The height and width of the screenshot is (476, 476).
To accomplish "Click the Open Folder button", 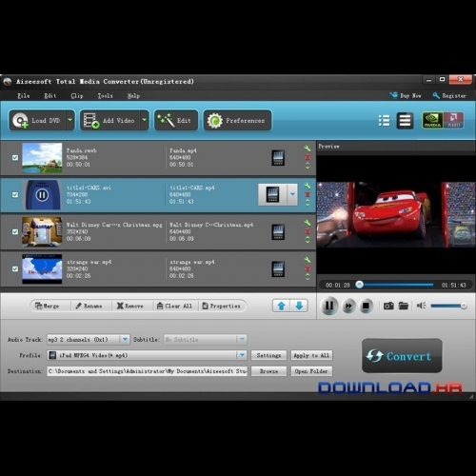I will (311, 371).
